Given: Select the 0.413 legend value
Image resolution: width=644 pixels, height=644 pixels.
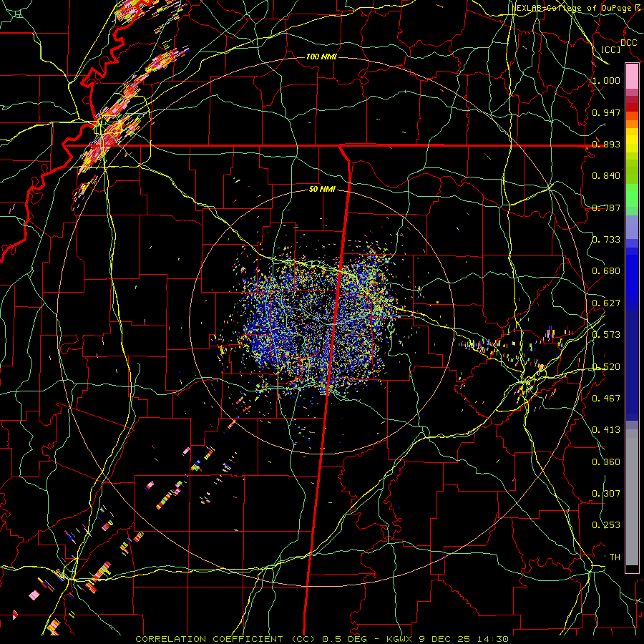Looking at the screenshot, I should (606, 430).
